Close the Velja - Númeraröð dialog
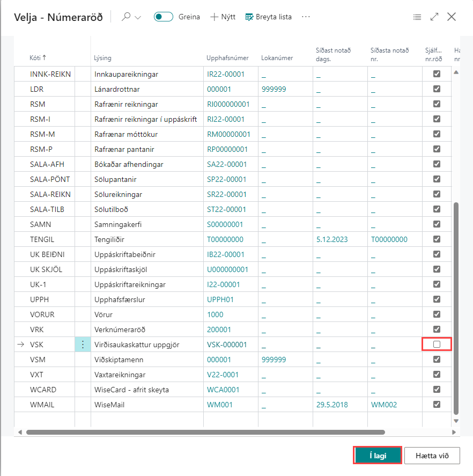 click(x=452, y=17)
